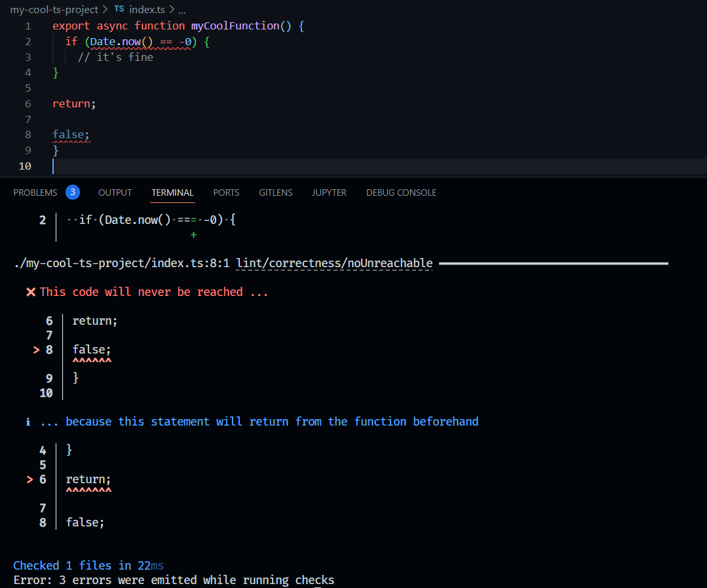Click the my-cool-ts-project breadcrumb
Viewport: 707px width, 588px height.
(54, 9)
